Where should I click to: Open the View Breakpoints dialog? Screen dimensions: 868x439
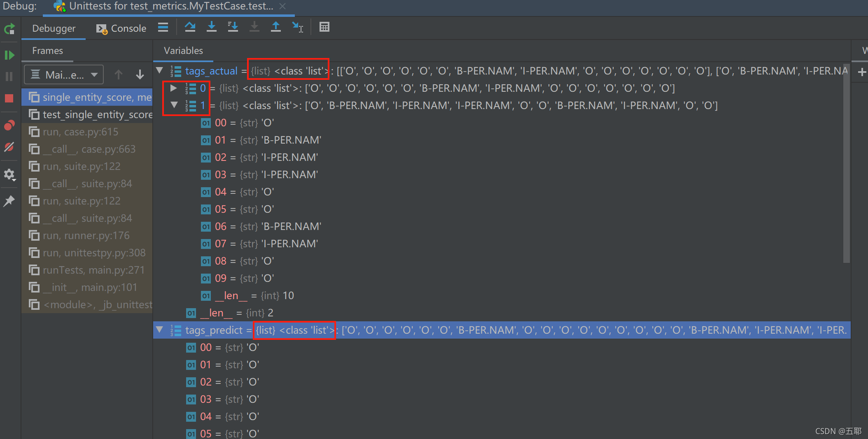click(x=9, y=125)
